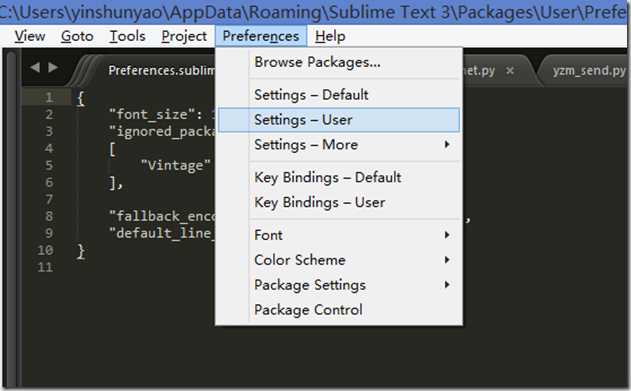The width and height of the screenshot is (631, 391).
Task: Click line number 11 in gutter
Action: (45, 267)
